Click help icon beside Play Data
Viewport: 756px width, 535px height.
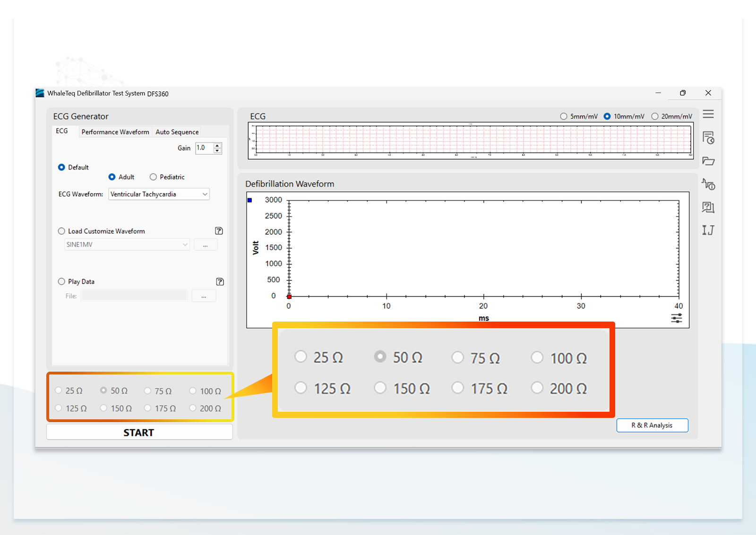click(220, 281)
